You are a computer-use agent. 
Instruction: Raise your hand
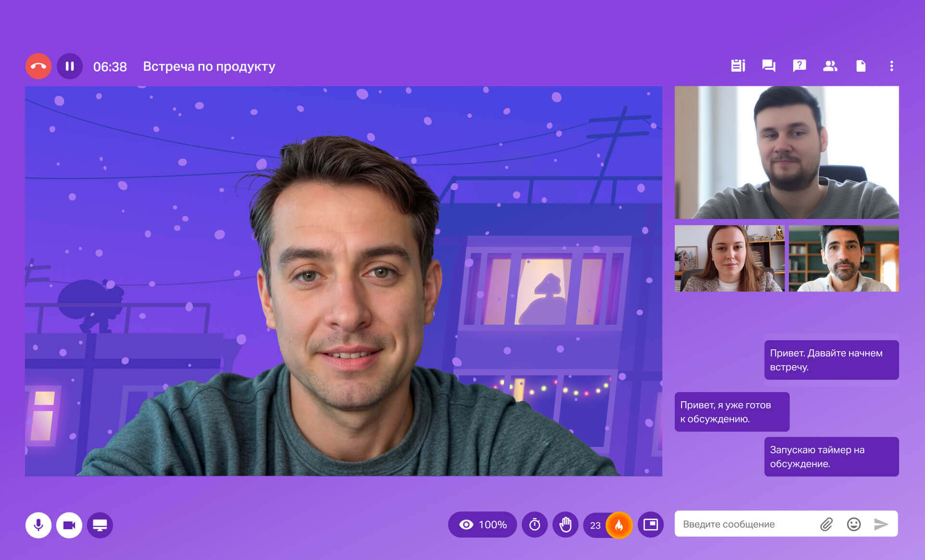pyautogui.click(x=566, y=524)
